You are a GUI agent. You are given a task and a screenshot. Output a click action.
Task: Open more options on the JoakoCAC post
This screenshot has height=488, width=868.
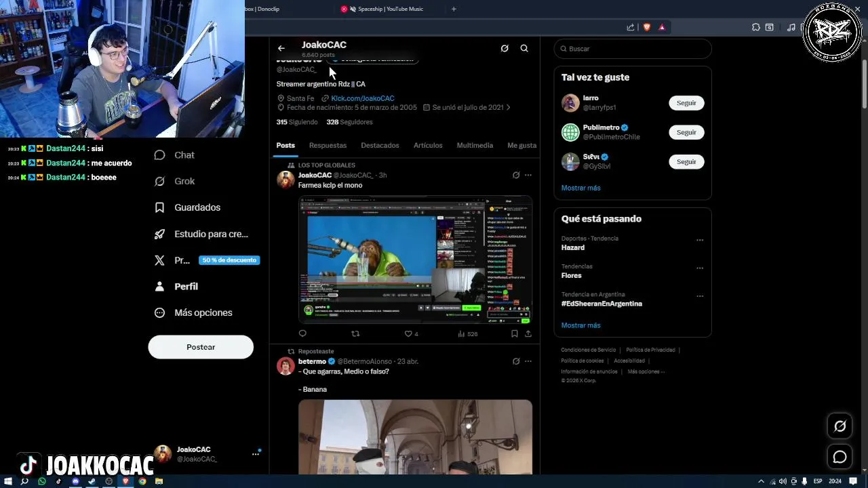528,175
